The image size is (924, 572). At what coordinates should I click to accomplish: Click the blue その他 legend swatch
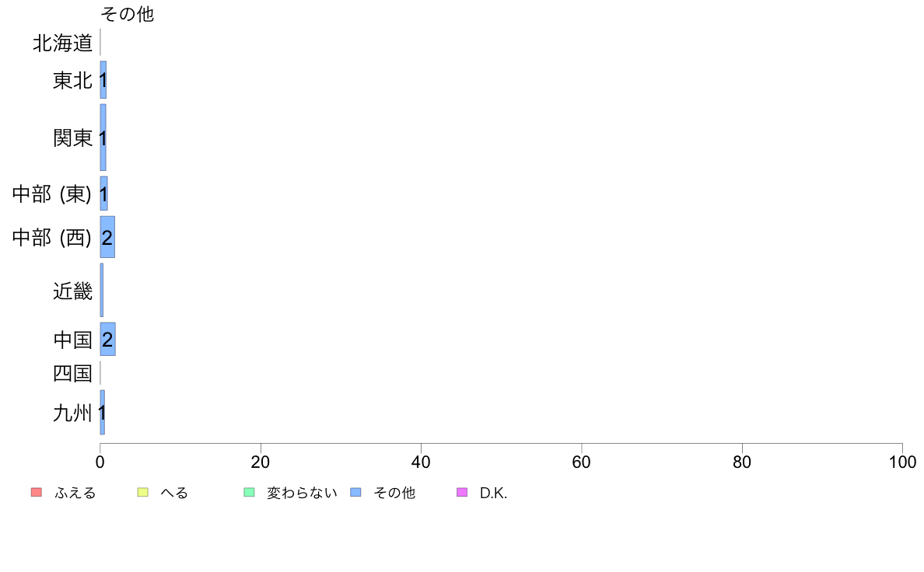coord(356,493)
